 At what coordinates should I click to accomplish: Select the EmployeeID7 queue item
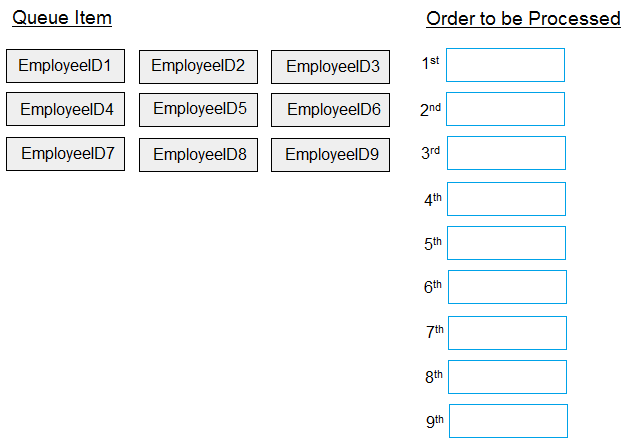pyautogui.click(x=65, y=154)
